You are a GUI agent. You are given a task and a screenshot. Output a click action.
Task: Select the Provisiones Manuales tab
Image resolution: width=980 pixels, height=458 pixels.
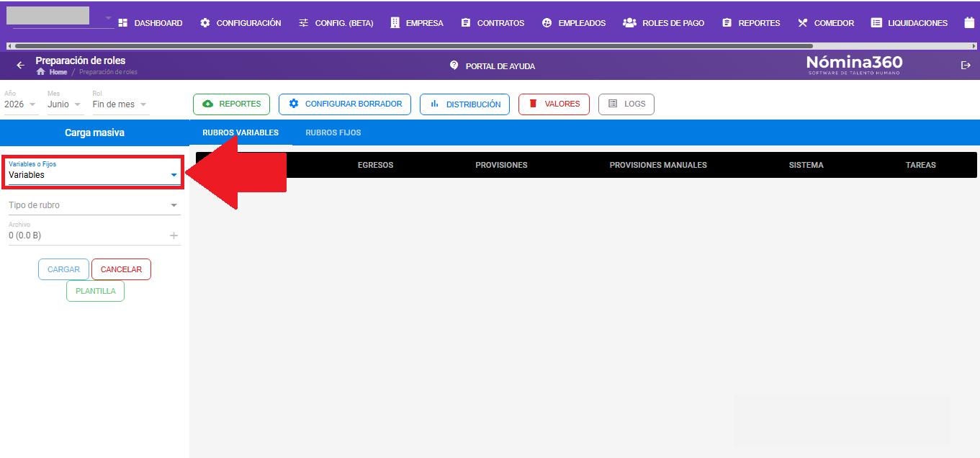point(658,165)
